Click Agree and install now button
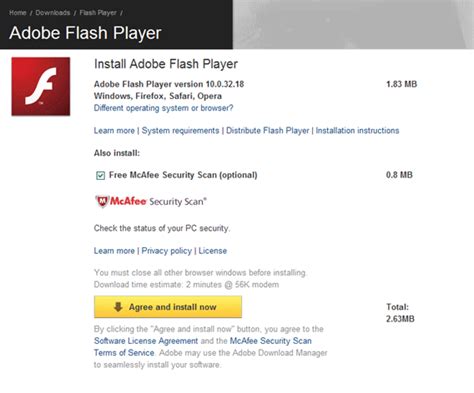This screenshot has width=474, height=393. [x=168, y=307]
